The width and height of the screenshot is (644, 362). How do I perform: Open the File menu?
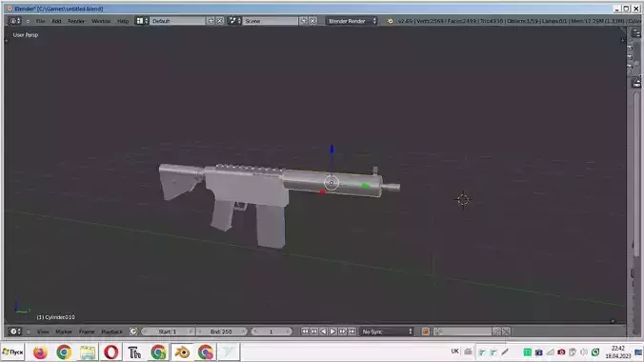pos(40,21)
